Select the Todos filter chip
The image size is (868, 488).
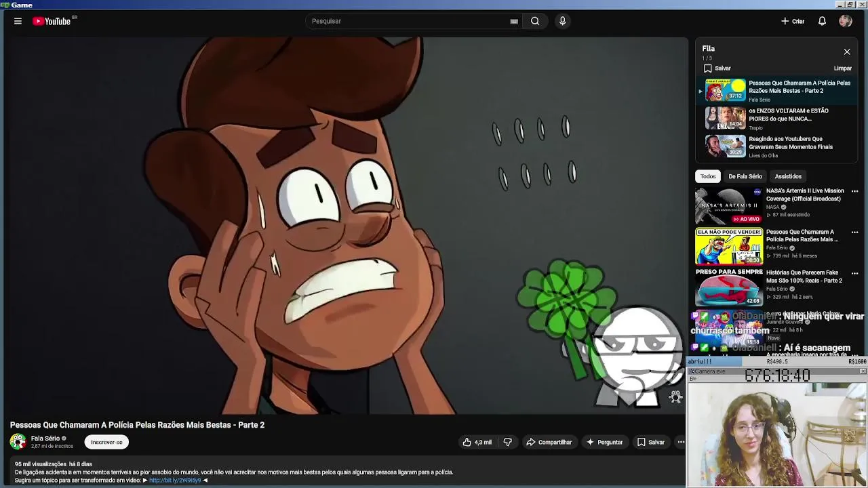708,176
